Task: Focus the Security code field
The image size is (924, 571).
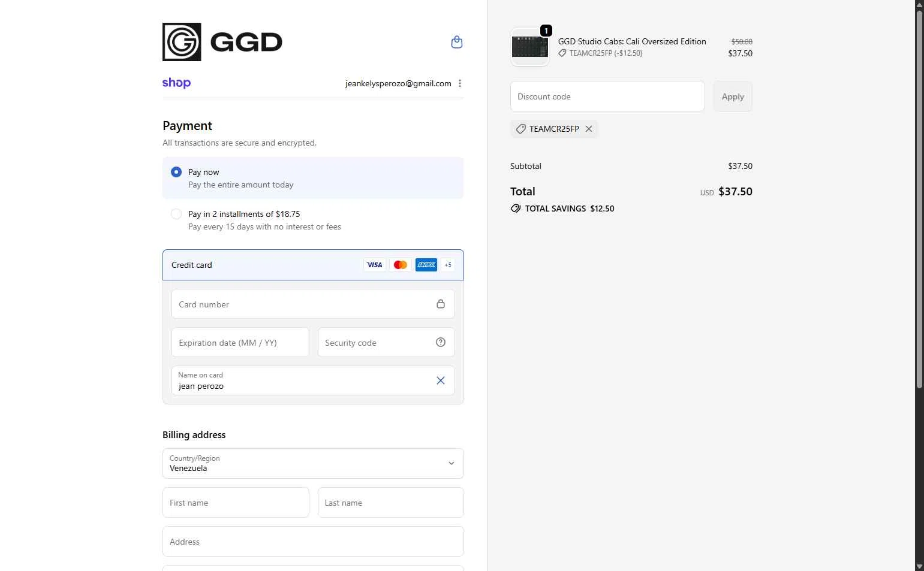Action: (386, 343)
